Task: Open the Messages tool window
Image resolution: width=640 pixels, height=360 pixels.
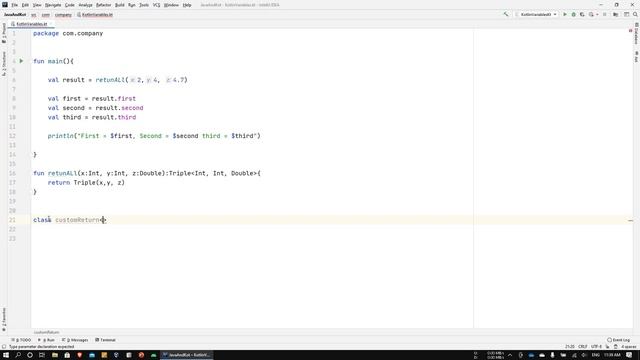Action: (75, 340)
